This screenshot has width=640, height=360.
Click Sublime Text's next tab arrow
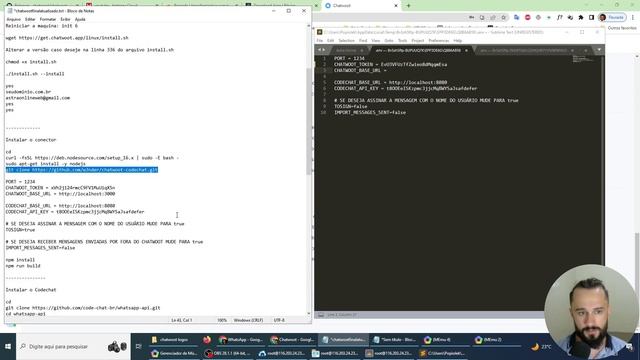(324, 50)
